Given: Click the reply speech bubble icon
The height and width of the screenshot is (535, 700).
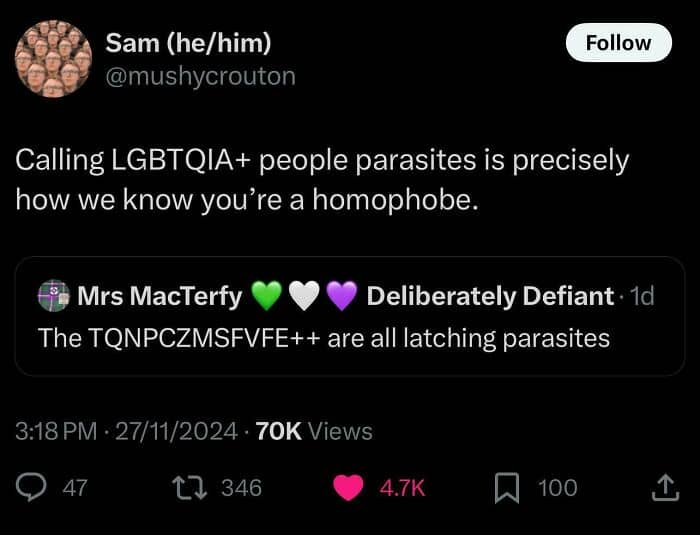Looking at the screenshot, I should (33, 487).
